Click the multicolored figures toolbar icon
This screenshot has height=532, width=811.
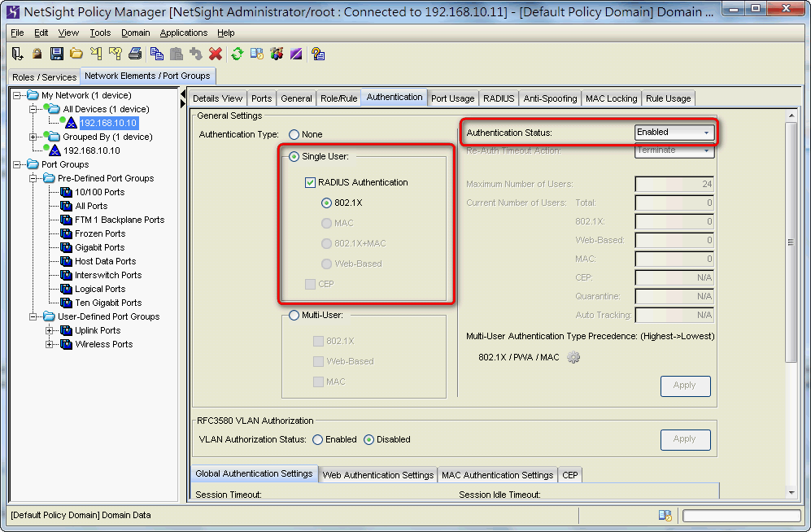pyautogui.click(x=277, y=54)
